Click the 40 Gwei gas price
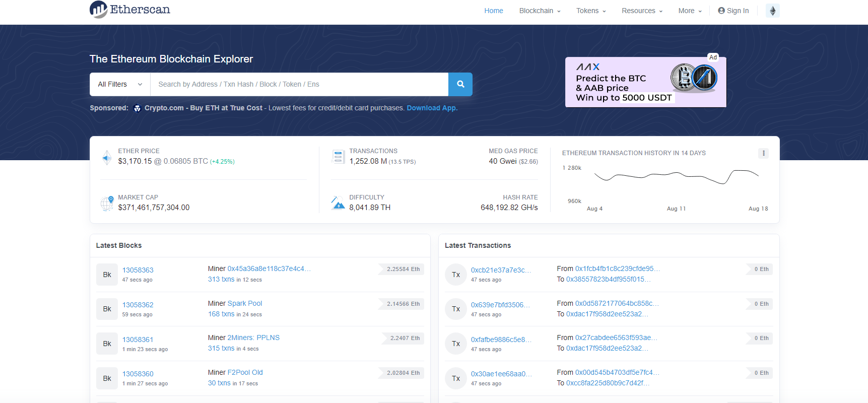Viewport: 868px width, 403px height. point(502,161)
